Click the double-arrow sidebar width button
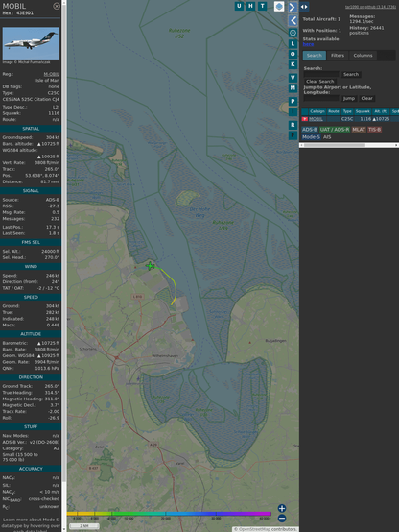The height and width of the screenshot is (532, 399). pos(304,7)
